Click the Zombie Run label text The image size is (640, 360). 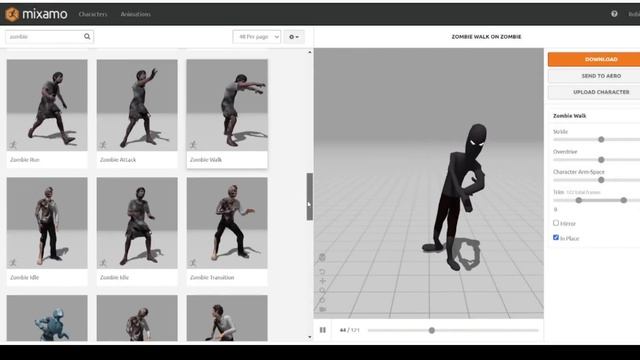coord(25,160)
